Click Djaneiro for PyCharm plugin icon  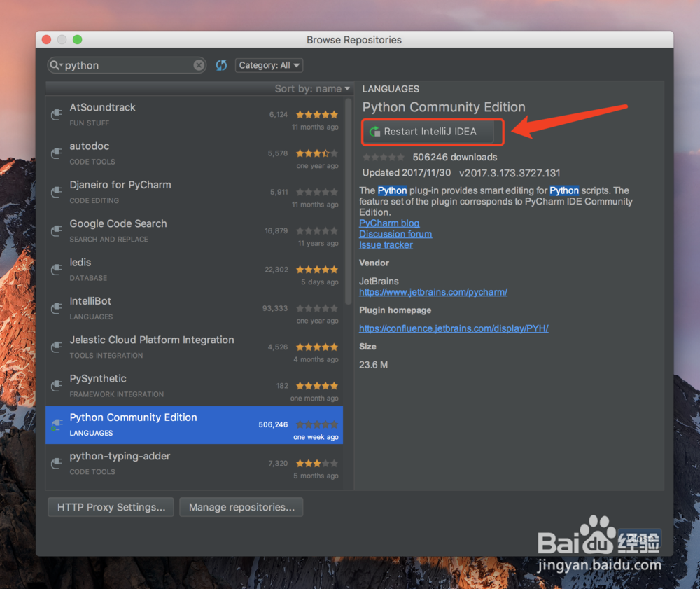click(57, 192)
